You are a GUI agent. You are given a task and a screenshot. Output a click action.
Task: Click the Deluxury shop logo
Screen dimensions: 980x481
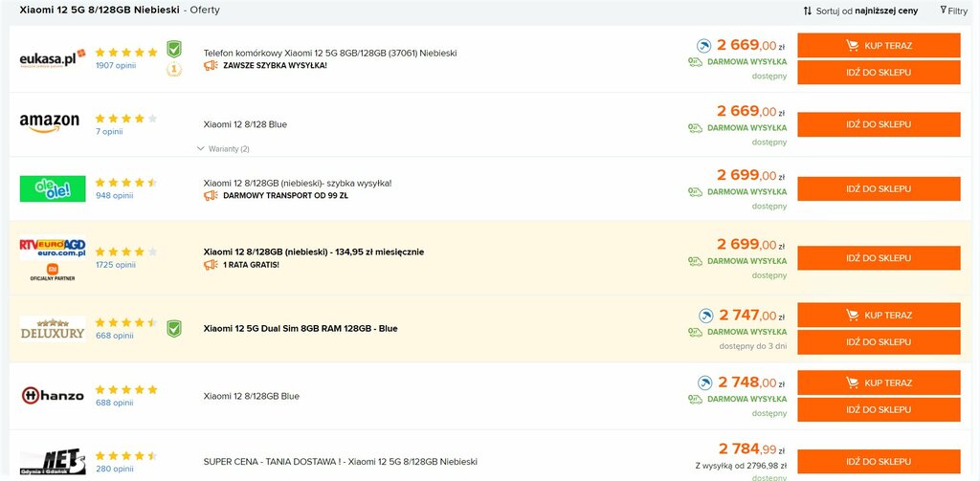53,329
